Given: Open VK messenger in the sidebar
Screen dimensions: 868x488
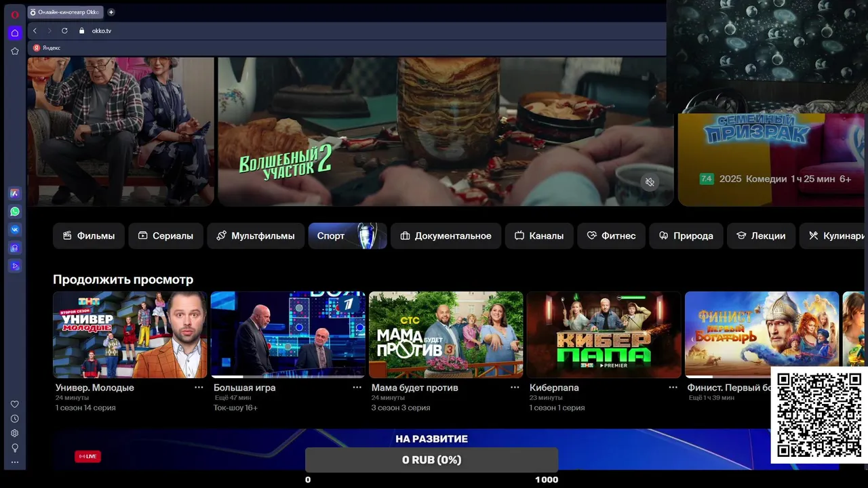Looking at the screenshot, I should [14, 230].
